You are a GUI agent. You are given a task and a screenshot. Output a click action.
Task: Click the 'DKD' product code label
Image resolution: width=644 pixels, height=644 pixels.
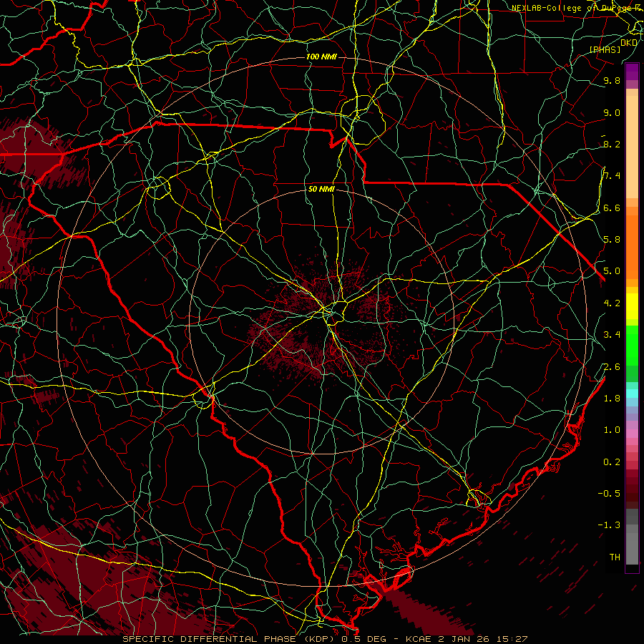click(629, 42)
